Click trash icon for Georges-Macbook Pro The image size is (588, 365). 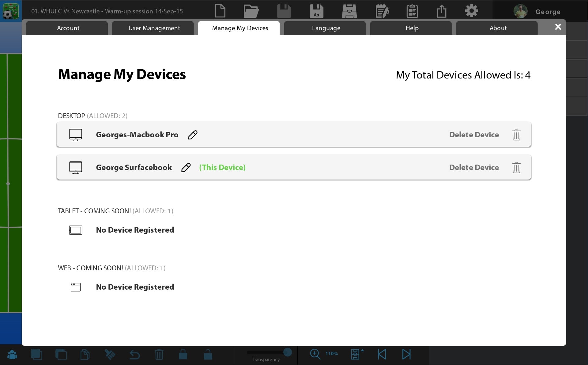[516, 135]
